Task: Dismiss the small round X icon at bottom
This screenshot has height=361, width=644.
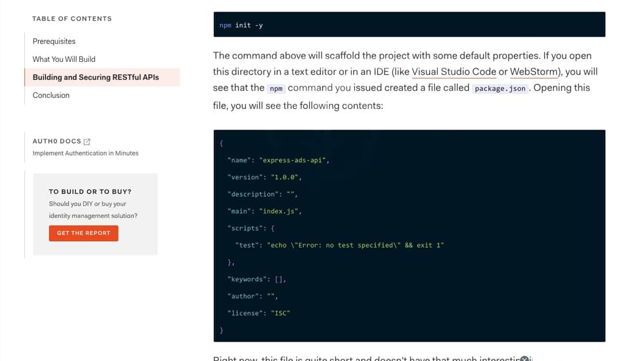Action: click(525, 358)
